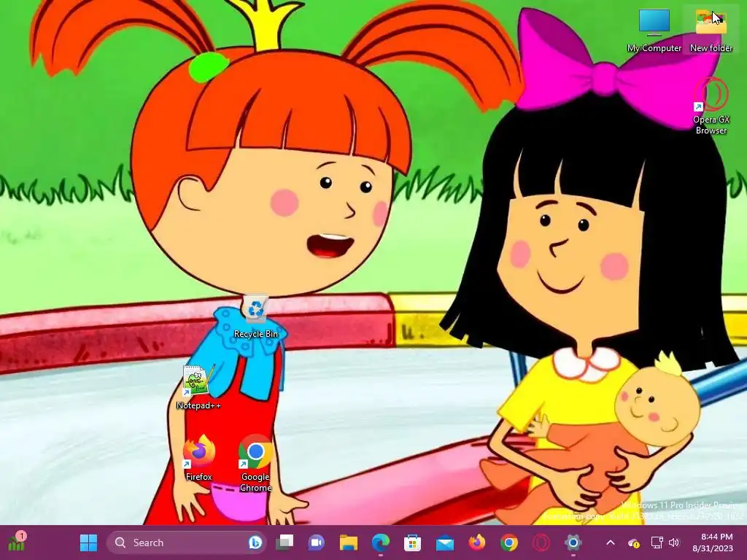Open Microsoft Edge from the taskbar
This screenshot has height=560, width=747.
point(380,542)
